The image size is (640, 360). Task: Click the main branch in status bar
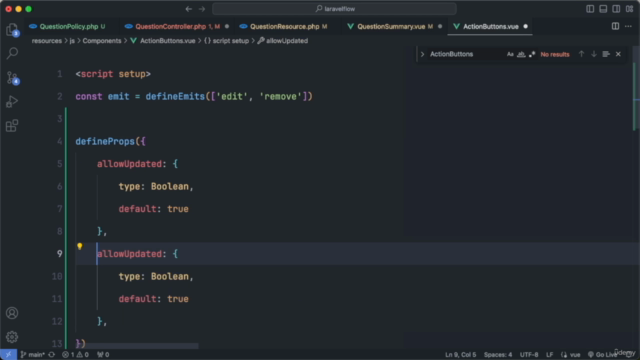click(x=33, y=354)
